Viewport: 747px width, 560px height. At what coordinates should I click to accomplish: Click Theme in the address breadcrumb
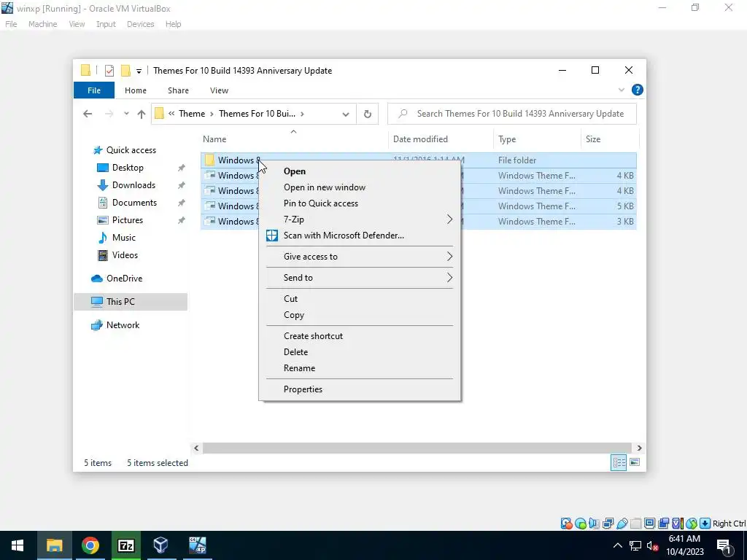pos(192,114)
